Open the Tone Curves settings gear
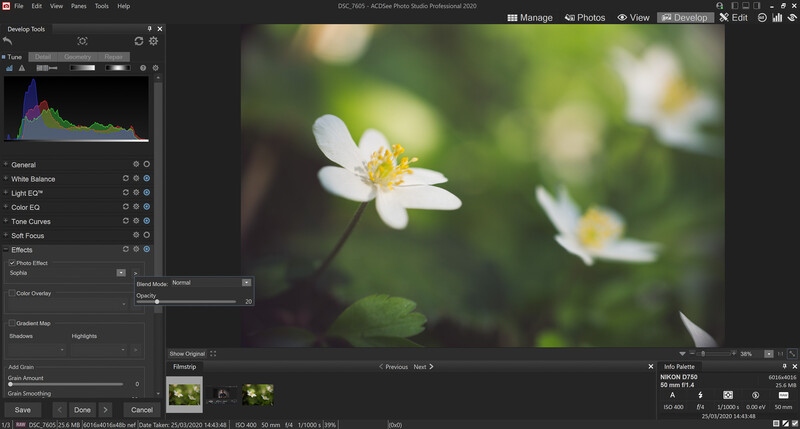Image resolution: width=800 pixels, height=429 pixels. [136, 221]
